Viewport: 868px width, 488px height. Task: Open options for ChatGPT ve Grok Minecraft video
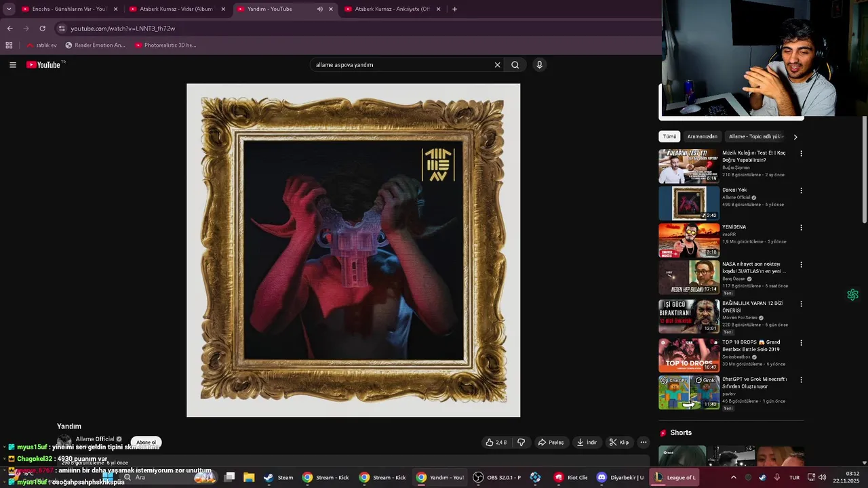click(801, 380)
